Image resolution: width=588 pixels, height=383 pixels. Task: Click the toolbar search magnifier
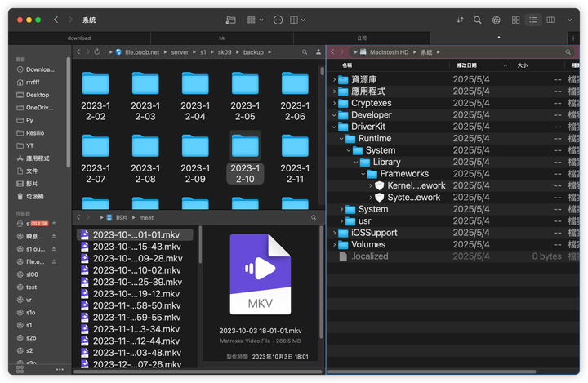pos(478,20)
